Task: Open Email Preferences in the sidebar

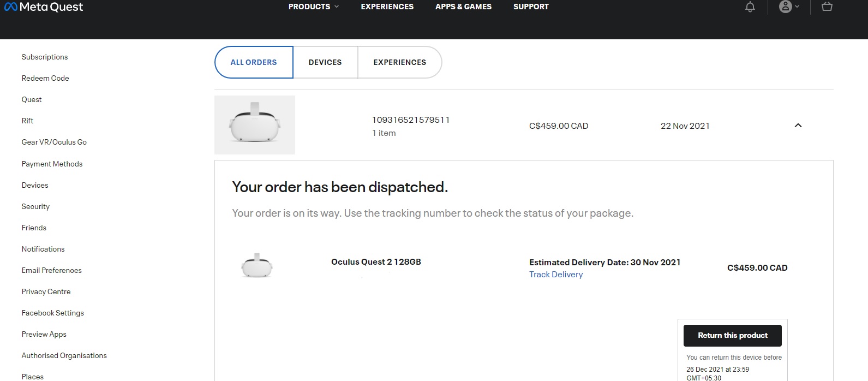Action: coord(51,270)
